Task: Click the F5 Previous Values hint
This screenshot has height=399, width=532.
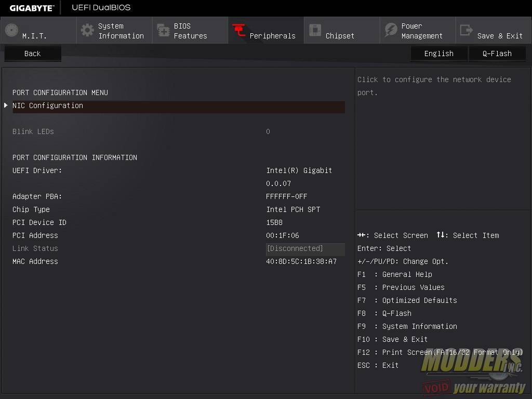Action: pos(401,287)
